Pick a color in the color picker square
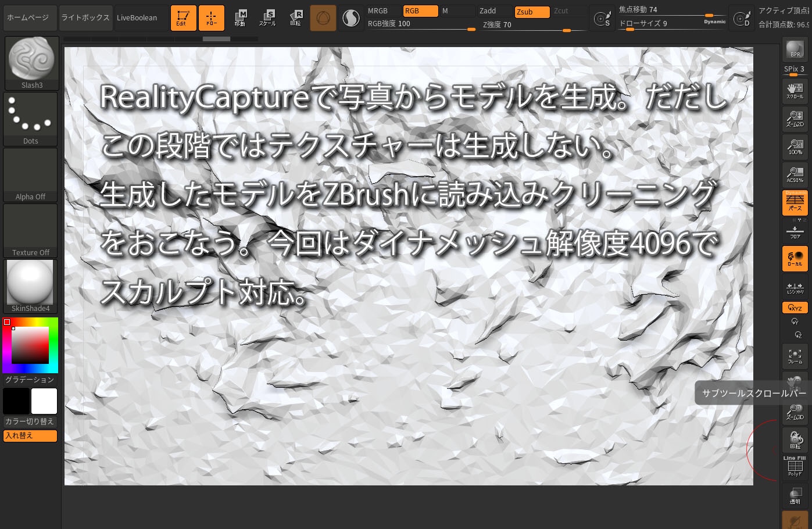The height and width of the screenshot is (529, 812). pyautogui.click(x=30, y=345)
